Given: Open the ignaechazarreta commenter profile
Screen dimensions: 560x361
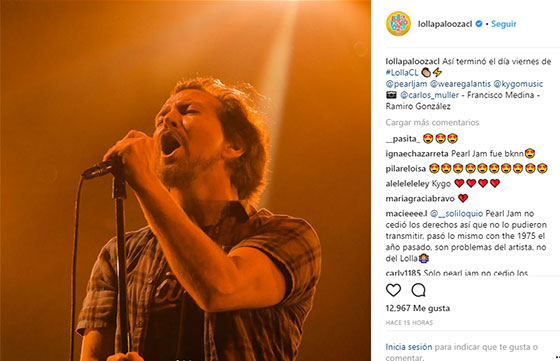Looking at the screenshot, I should (417, 154).
